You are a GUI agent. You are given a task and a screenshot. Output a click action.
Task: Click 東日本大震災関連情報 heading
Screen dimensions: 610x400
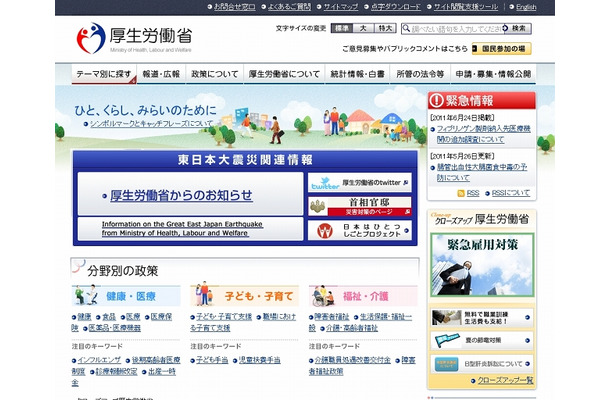245,160
